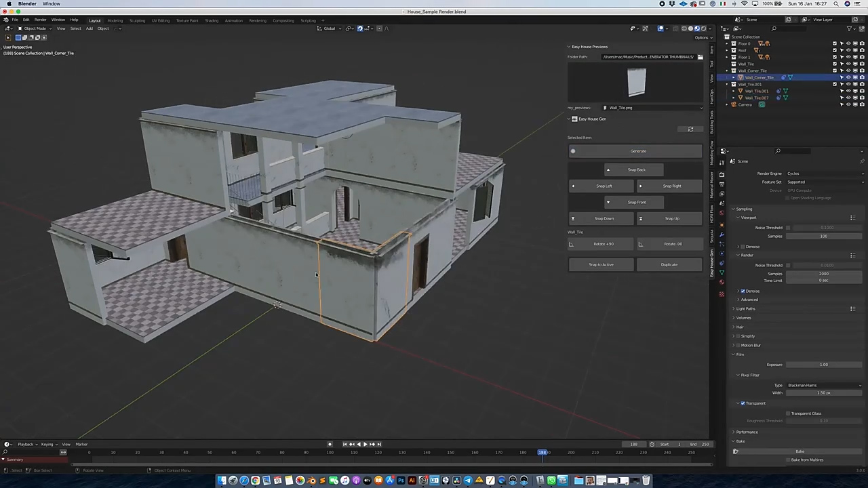Open the World properties tab icon
The image size is (868, 488).
pyautogui.click(x=722, y=213)
